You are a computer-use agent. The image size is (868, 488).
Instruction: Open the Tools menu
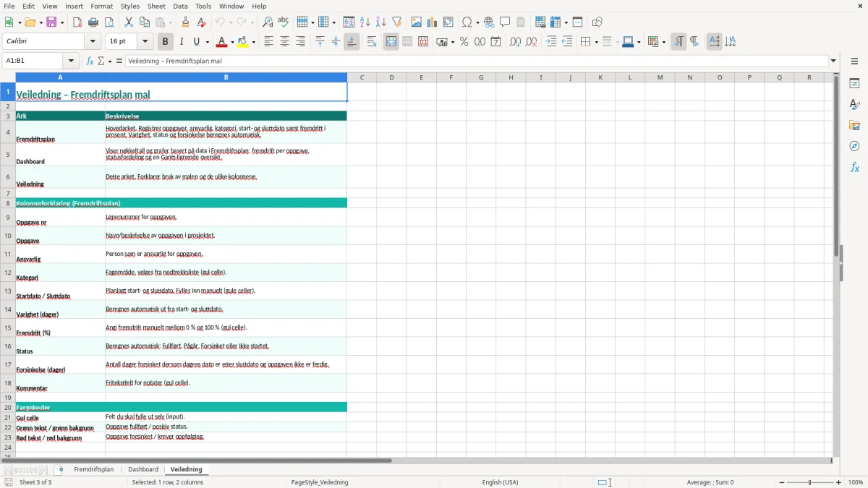click(x=203, y=6)
